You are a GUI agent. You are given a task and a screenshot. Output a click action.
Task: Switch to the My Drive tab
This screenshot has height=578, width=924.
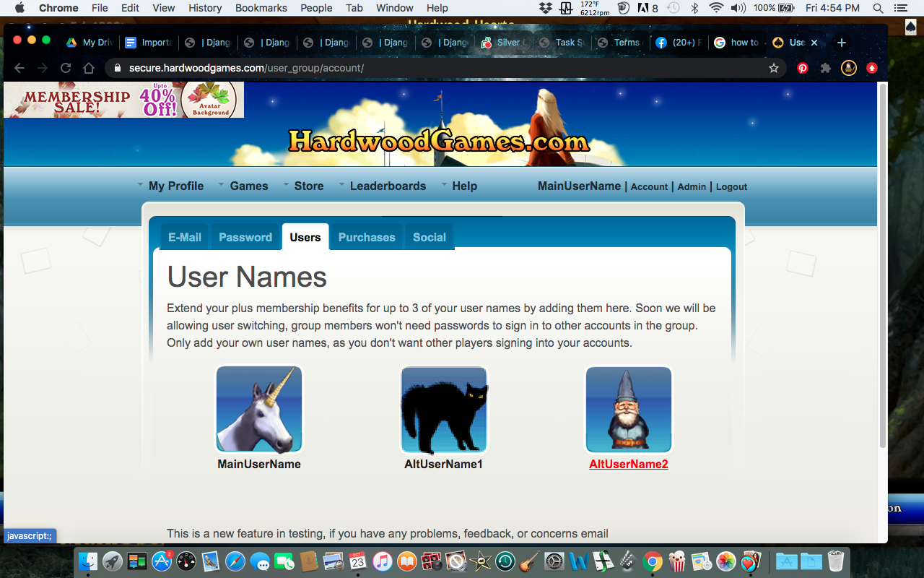[90, 43]
